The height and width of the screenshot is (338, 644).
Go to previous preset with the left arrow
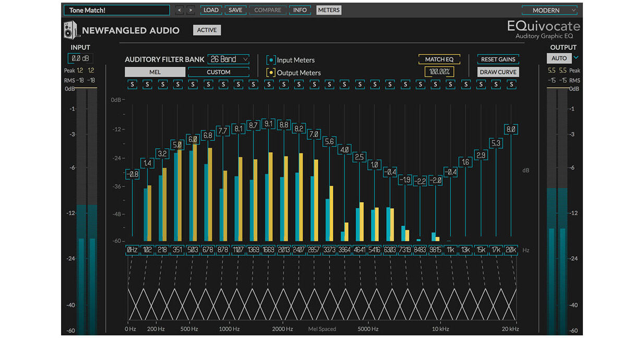click(180, 10)
